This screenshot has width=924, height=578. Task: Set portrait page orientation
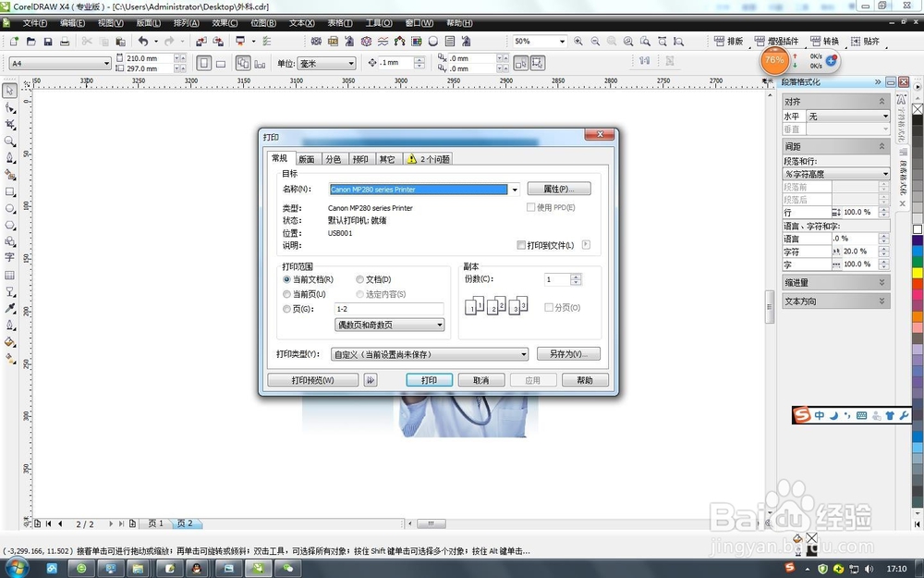click(x=204, y=63)
